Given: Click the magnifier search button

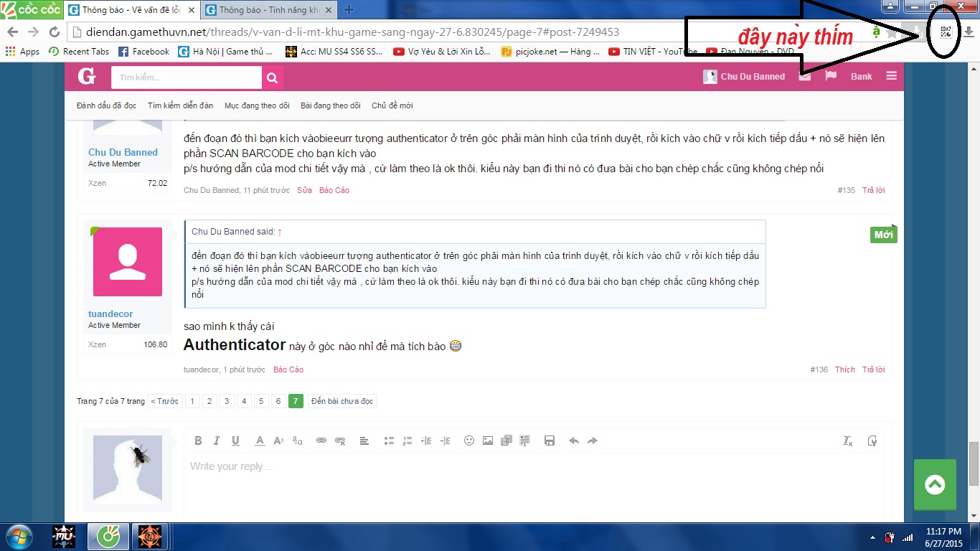Looking at the screenshot, I should pyautogui.click(x=273, y=77).
